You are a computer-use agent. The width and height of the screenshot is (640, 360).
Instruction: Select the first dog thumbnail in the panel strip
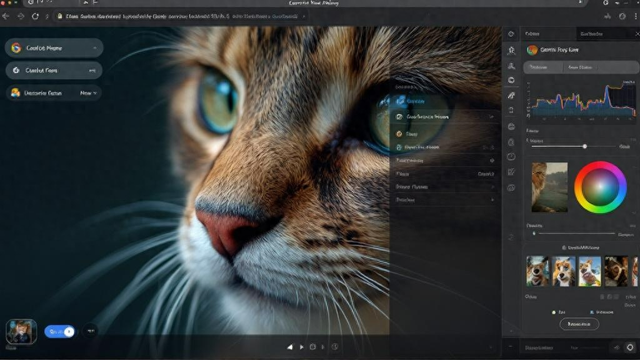tap(538, 271)
